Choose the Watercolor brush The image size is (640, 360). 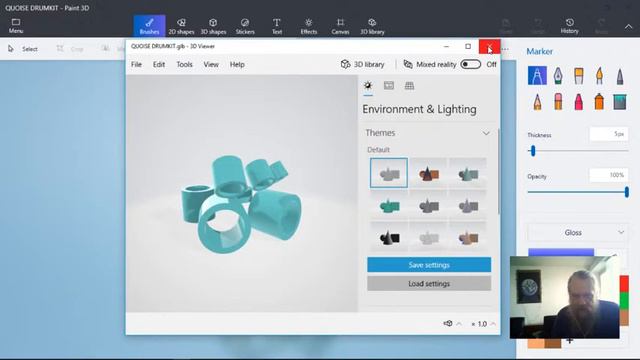pyautogui.click(x=599, y=76)
